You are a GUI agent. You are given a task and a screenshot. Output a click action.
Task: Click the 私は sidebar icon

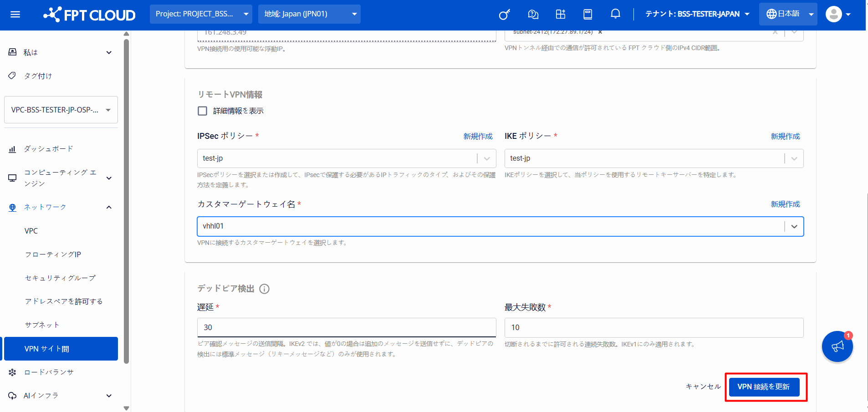pyautogui.click(x=13, y=52)
